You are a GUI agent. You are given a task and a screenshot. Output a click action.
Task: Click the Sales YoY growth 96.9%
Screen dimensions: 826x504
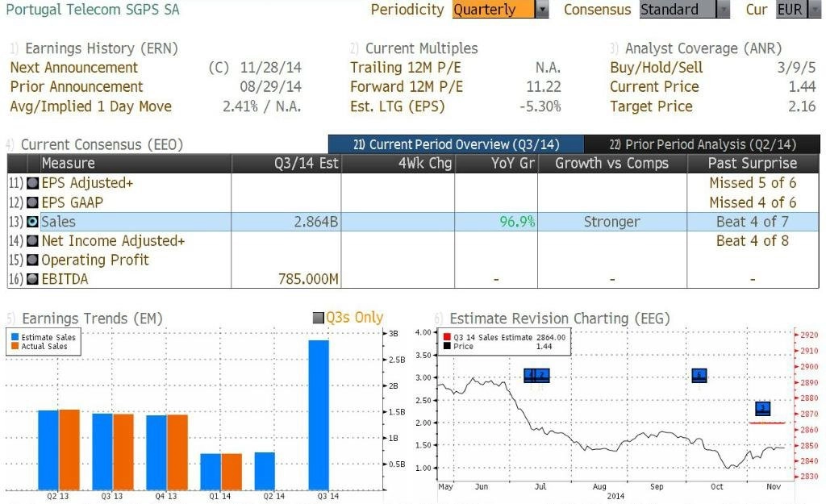point(517,222)
